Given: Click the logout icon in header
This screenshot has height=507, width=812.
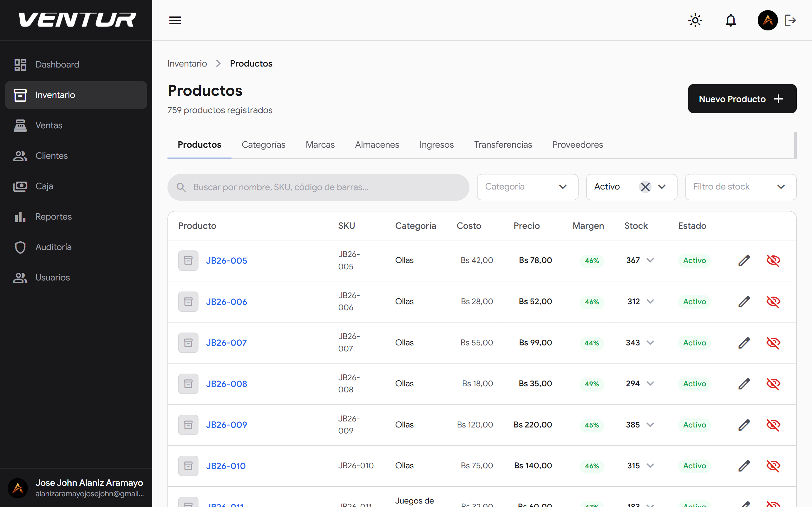Looking at the screenshot, I should (790, 20).
